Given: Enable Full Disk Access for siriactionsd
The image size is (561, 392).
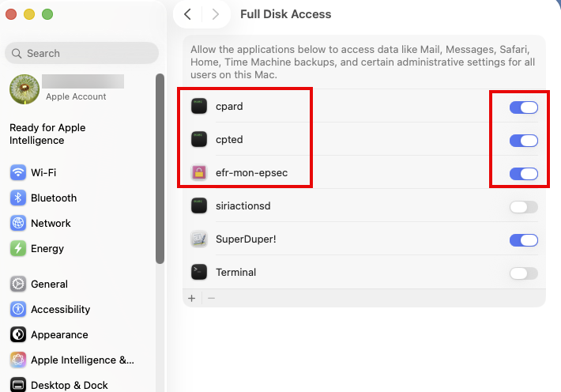Looking at the screenshot, I should (524, 207).
